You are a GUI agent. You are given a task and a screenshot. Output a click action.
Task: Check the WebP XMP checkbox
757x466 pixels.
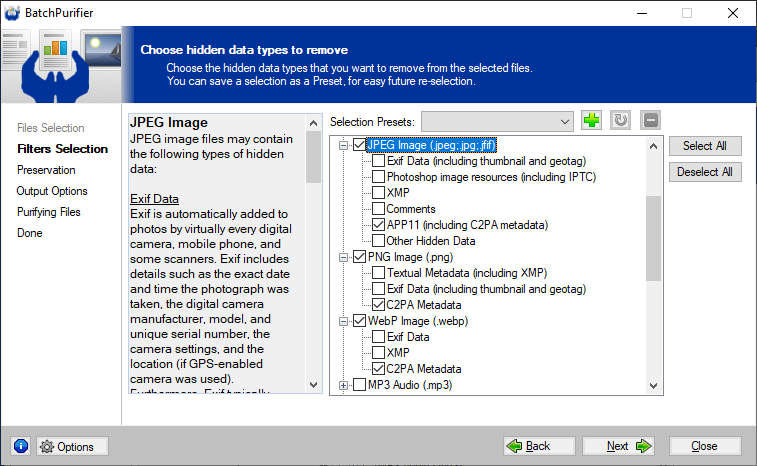click(378, 353)
